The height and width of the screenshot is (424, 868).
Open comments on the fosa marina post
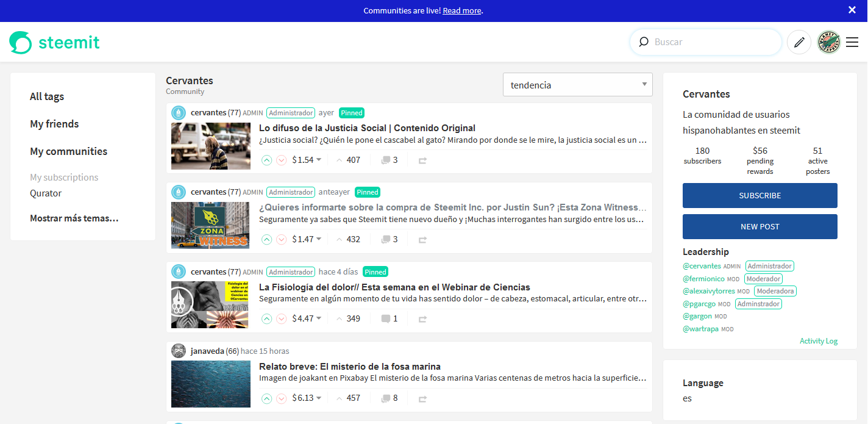(x=390, y=398)
